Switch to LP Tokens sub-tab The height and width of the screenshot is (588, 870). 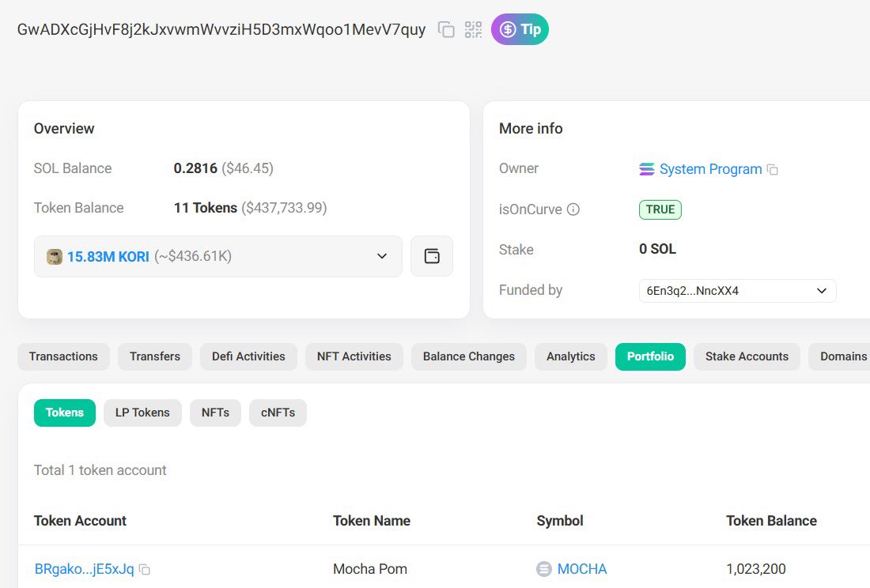point(142,413)
